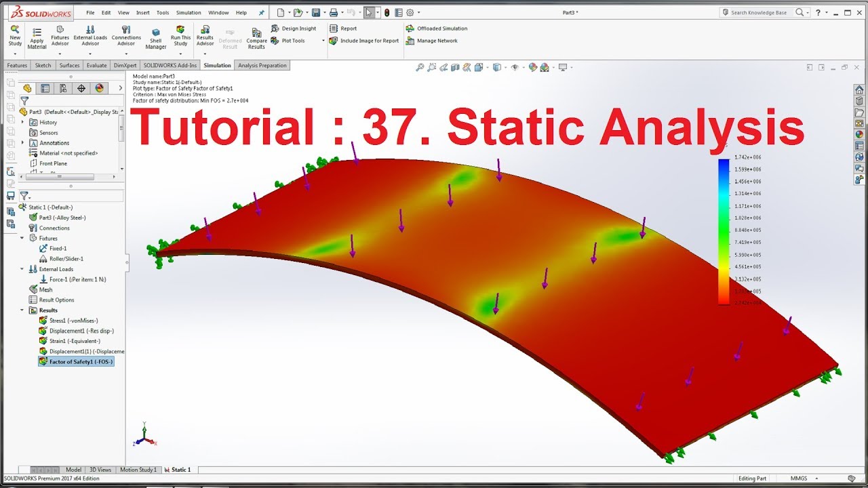Select the DimXpertManager crosshair tab icon
Viewport: 868px width, 488px height.
pyautogui.click(x=81, y=88)
